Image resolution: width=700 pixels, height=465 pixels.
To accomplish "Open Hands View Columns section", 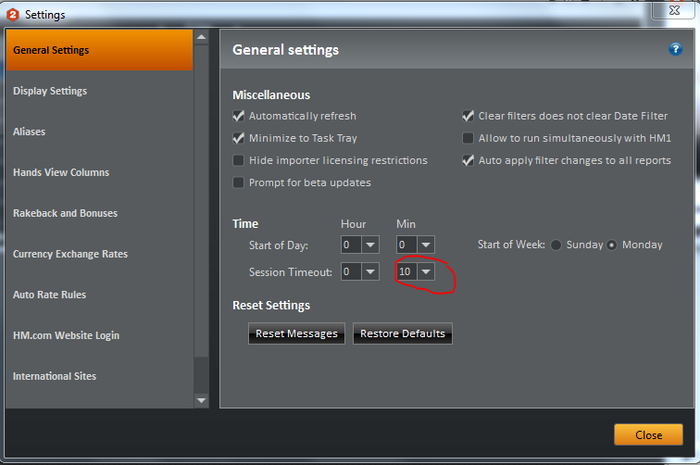I will 100,172.
